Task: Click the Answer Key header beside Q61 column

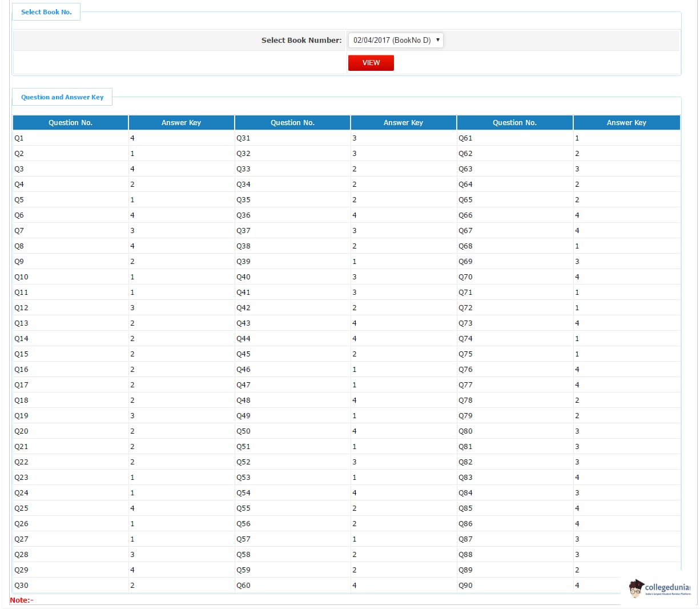Action: 626,123
